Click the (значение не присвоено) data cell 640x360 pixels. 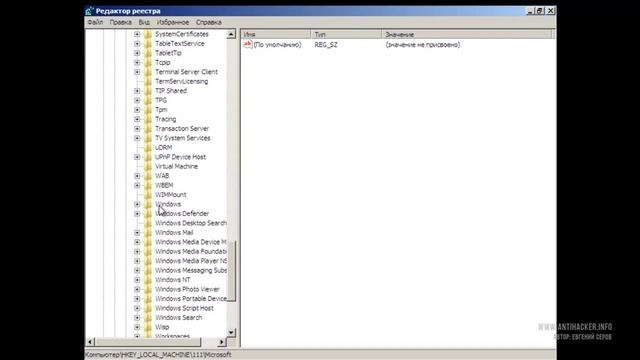[422, 44]
